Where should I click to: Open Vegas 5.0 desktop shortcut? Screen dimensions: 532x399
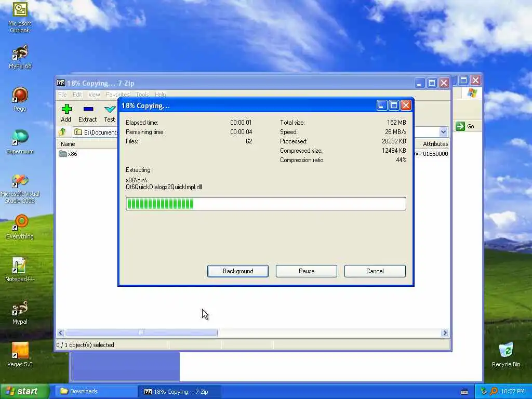pos(20,355)
